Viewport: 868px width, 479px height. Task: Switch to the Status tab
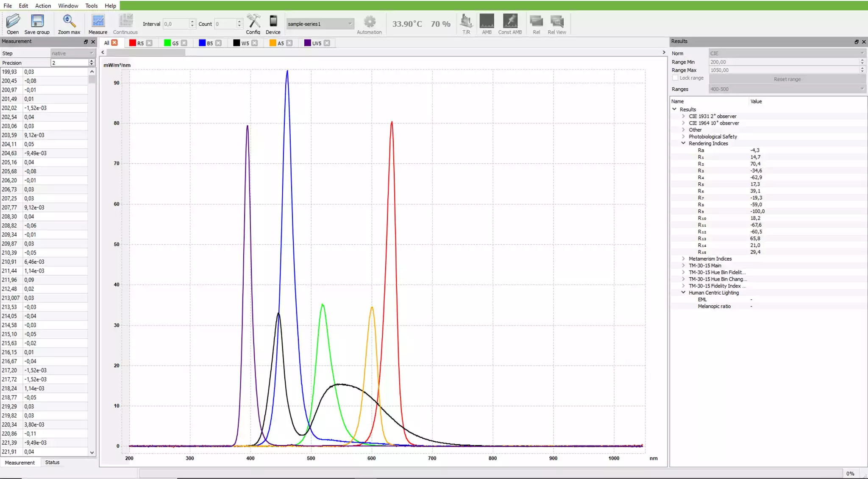tap(52, 462)
